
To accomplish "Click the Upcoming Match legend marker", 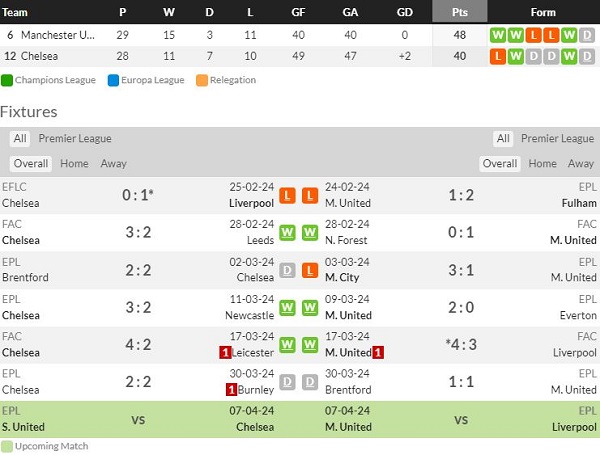I will 7,445.
